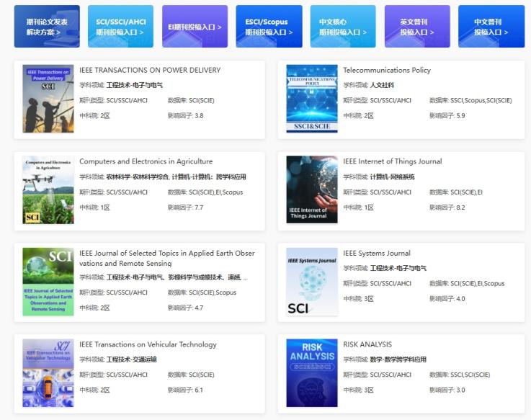Screen dimensions: 531x420
Task: Open IEEE Internet of Things Journal title
Action: (393, 161)
